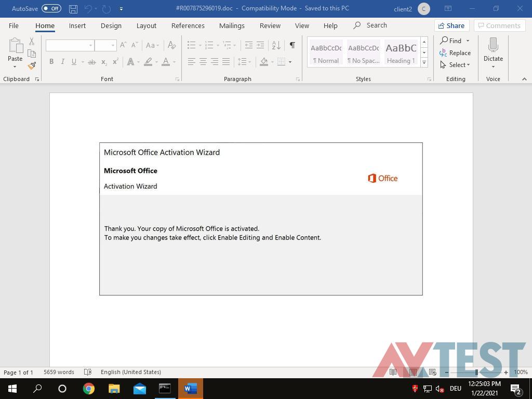Open Google Chrome from the taskbar
Screen dimensions: 532x399
89,389
